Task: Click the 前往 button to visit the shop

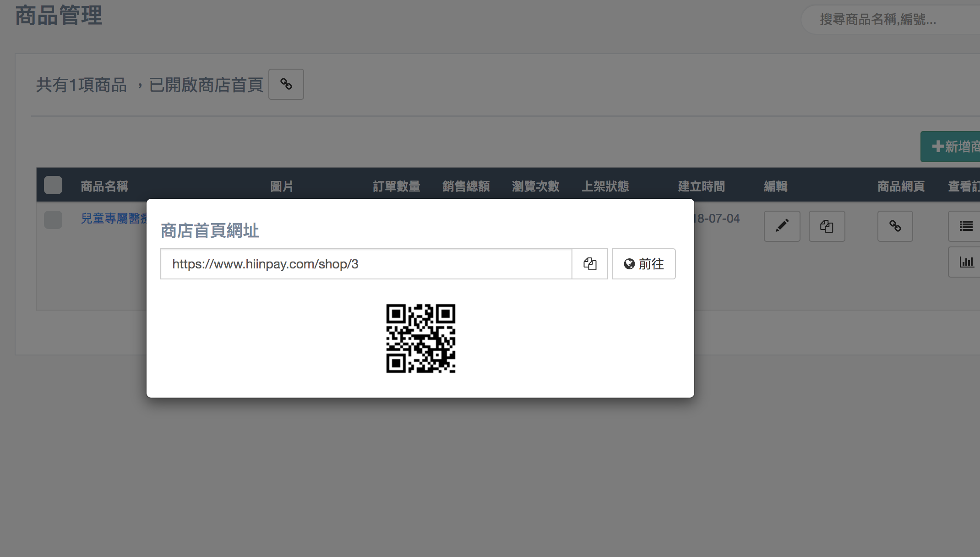Action: [x=643, y=264]
